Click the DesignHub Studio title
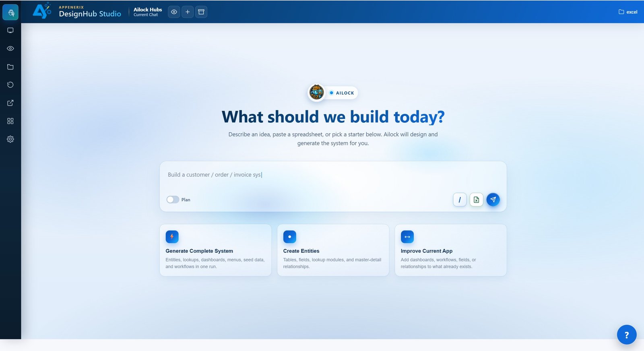644x351 pixels. [x=90, y=14]
